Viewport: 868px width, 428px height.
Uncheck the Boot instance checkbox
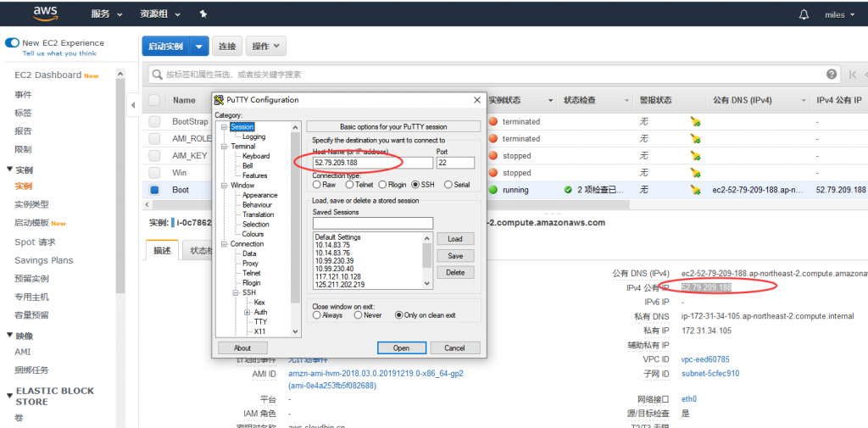(154, 190)
